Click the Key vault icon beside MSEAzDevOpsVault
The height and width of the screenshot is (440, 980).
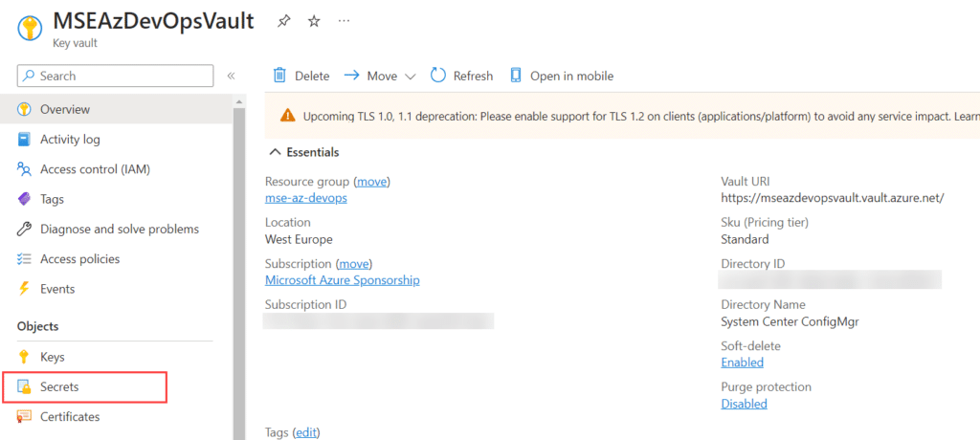point(29,28)
